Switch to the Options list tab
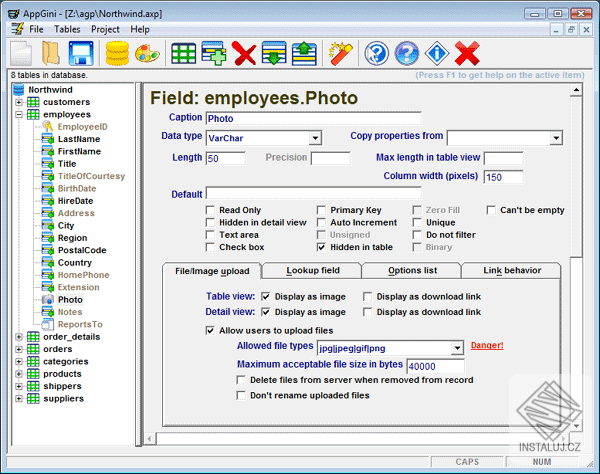This screenshot has width=600, height=474. (x=412, y=270)
